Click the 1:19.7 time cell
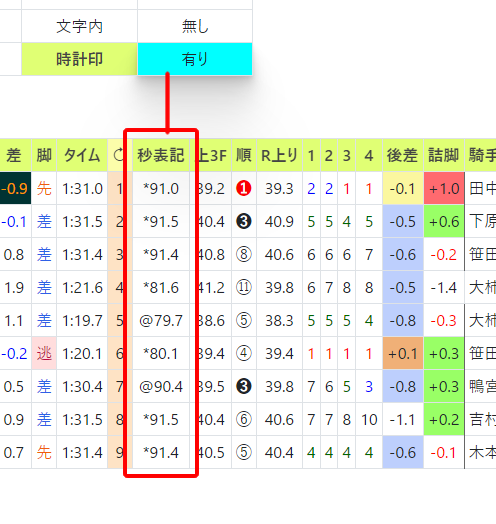496x524 pixels. (82, 321)
